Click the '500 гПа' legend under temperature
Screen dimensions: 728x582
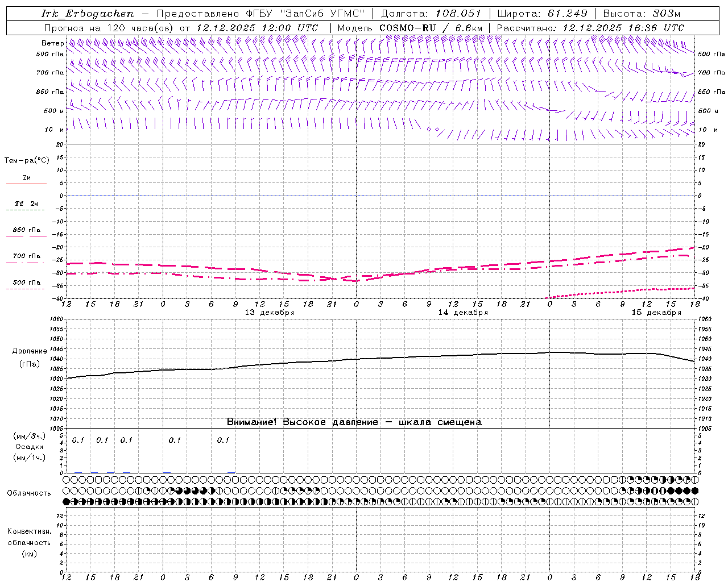(x=26, y=282)
